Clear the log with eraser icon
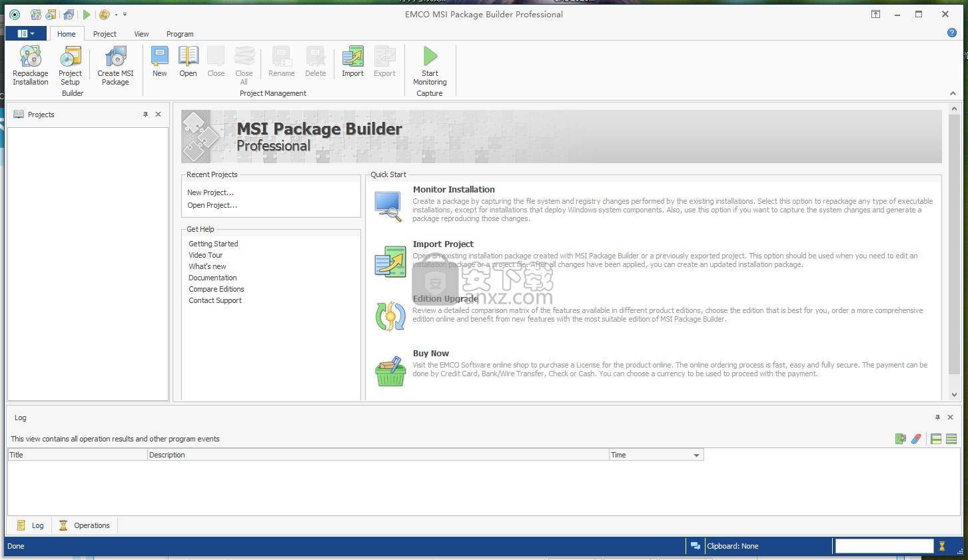This screenshot has height=560, width=968. coord(916,439)
